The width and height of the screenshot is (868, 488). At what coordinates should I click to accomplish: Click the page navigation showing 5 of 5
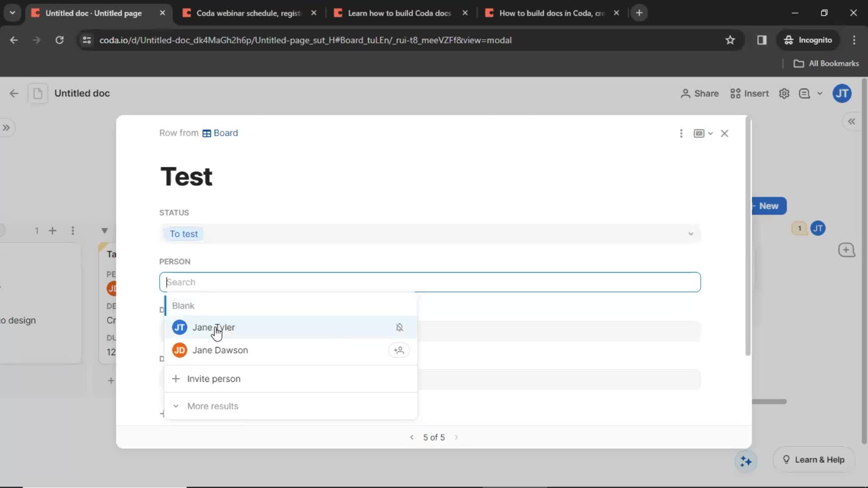point(434,437)
